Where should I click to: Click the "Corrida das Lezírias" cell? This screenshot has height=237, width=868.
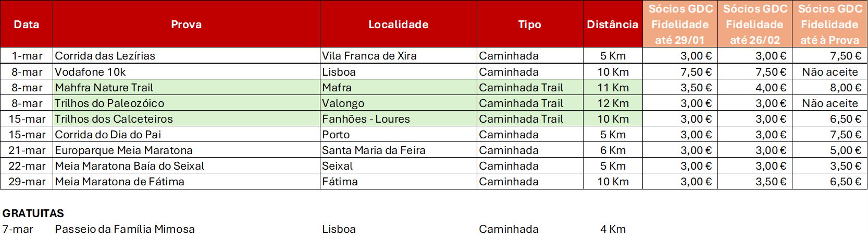pyautogui.click(x=105, y=56)
